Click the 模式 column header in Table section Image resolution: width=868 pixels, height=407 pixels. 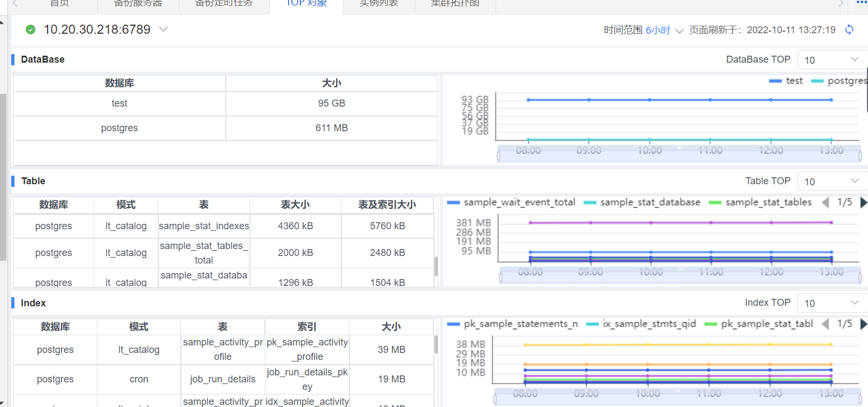[x=126, y=205]
